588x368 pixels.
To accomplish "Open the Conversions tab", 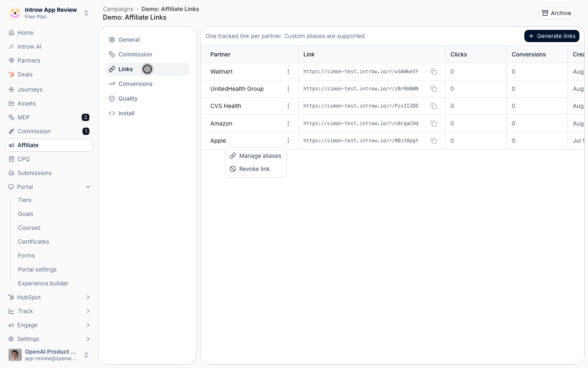I will coord(147,84).
